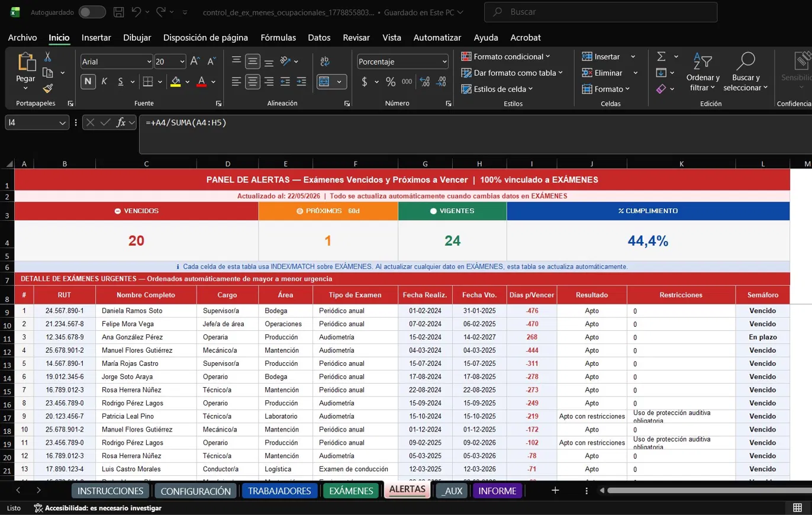Click the align left icon
The height and width of the screenshot is (515, 812).
[237, 82]
